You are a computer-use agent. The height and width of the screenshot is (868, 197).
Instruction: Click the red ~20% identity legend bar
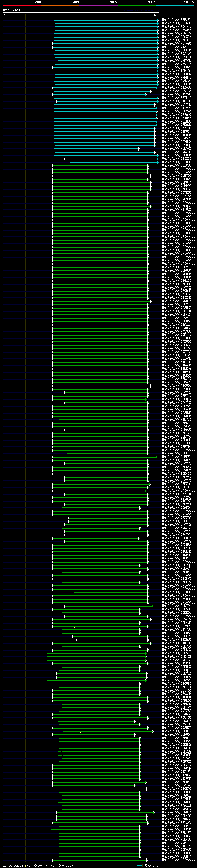coord(22,6)
